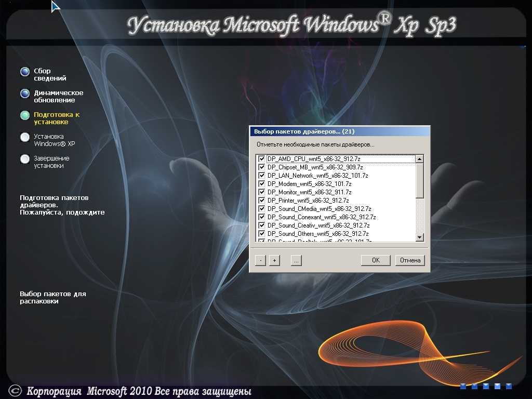Select DP_Monitor_wnt5_x86-32_911.7z row text

310,192
